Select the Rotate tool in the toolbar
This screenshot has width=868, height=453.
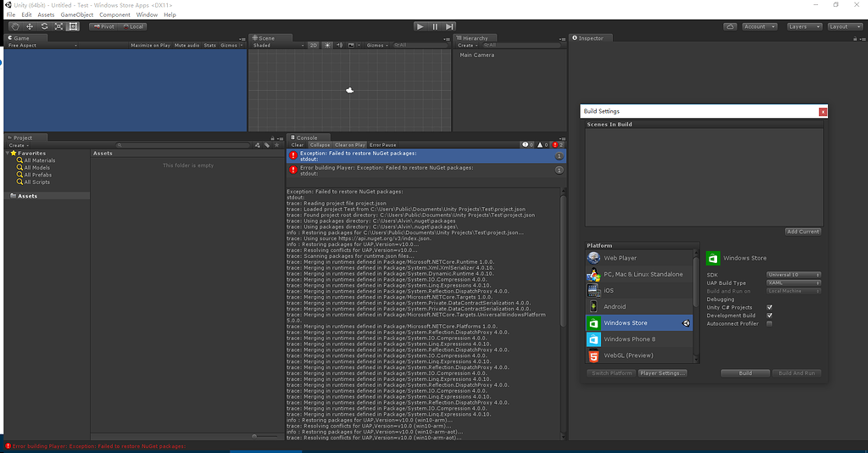[x=43, y=26]
